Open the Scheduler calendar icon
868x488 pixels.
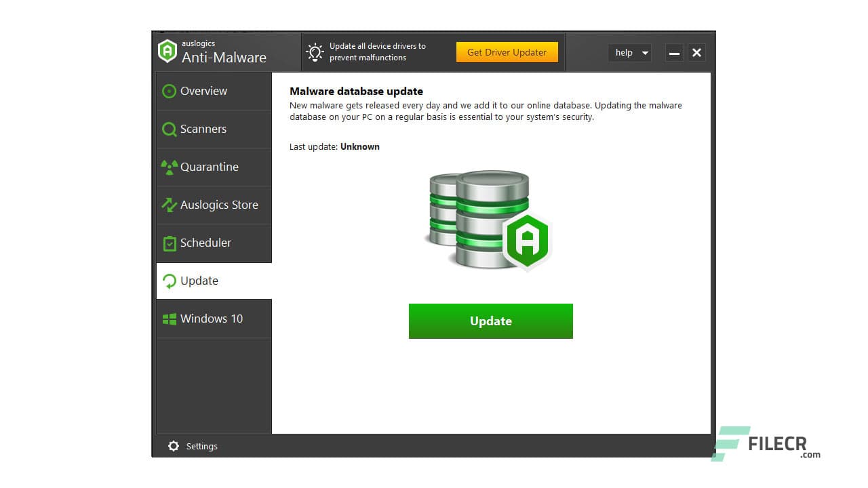pyautogui.click(x=169, y=243)
